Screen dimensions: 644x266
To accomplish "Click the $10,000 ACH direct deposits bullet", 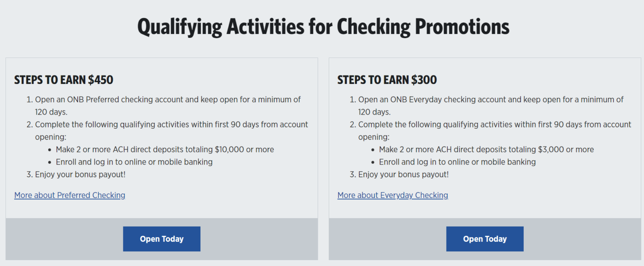I will (165, 149).
